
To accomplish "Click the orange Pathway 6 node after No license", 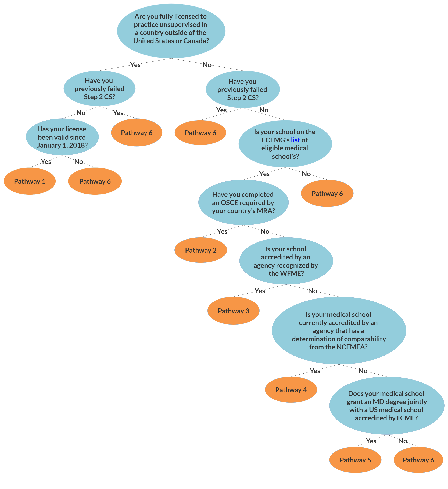I will pos(89,187).
